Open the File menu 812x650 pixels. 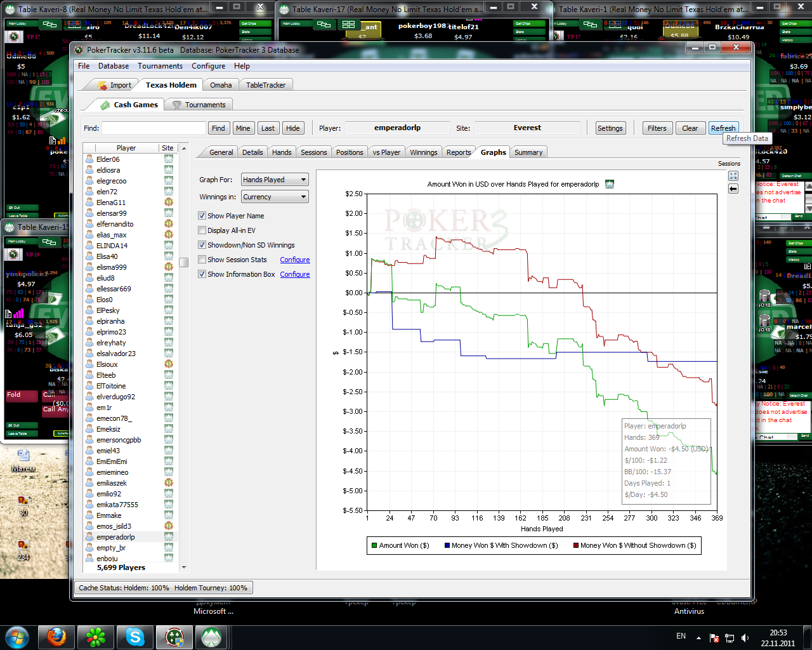(84, 66)
